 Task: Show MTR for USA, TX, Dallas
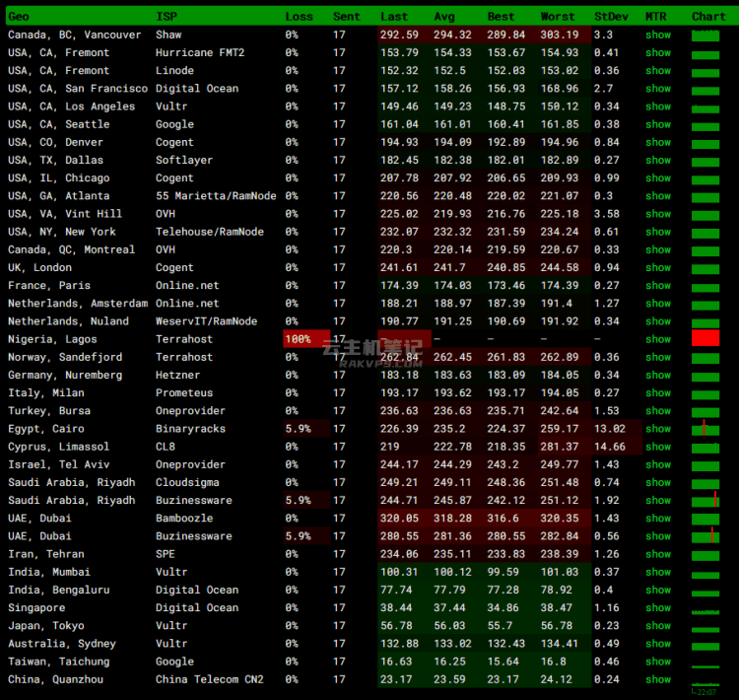pos(658,160)
